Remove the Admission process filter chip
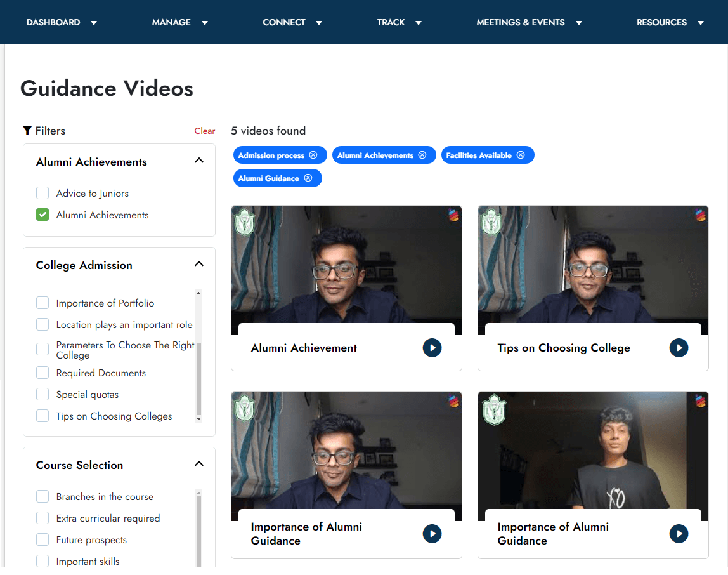This screenshot has width=728, height=575. coord(313,155)
